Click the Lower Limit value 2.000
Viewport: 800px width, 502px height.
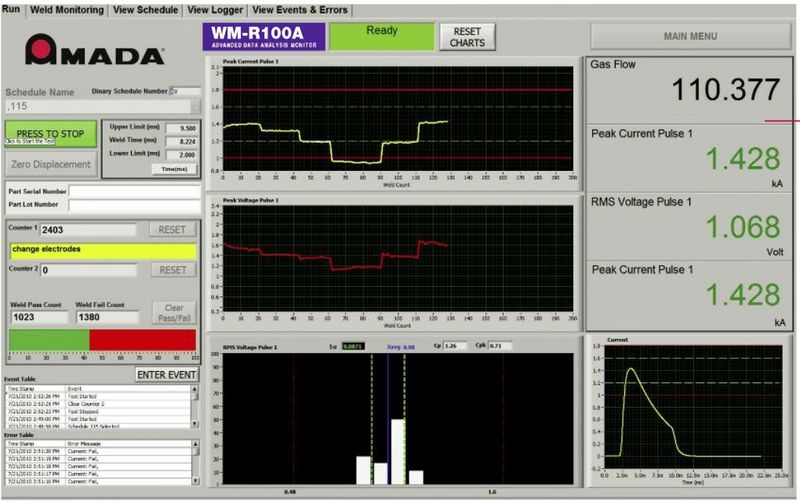pyautogui.click(x=182, y=155)
